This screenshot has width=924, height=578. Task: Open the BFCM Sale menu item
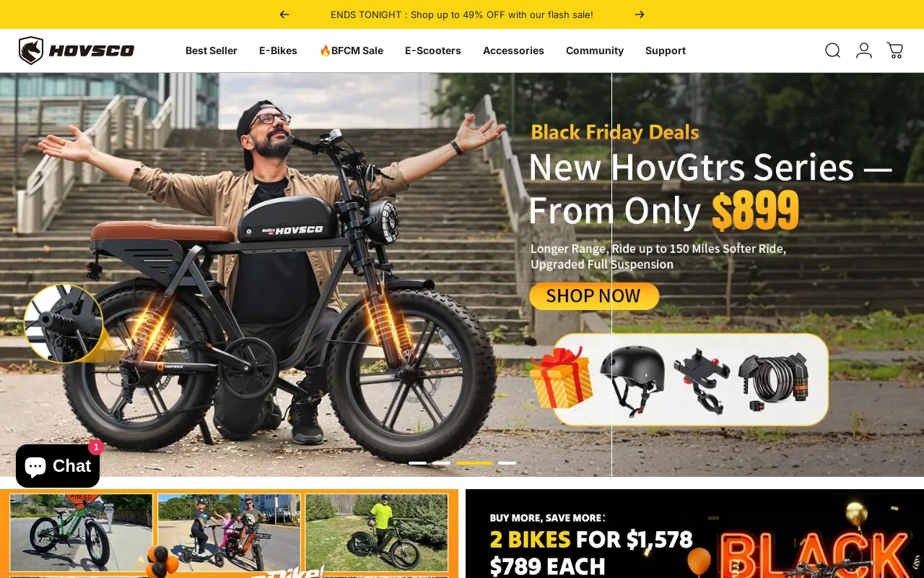pos(352,51)
